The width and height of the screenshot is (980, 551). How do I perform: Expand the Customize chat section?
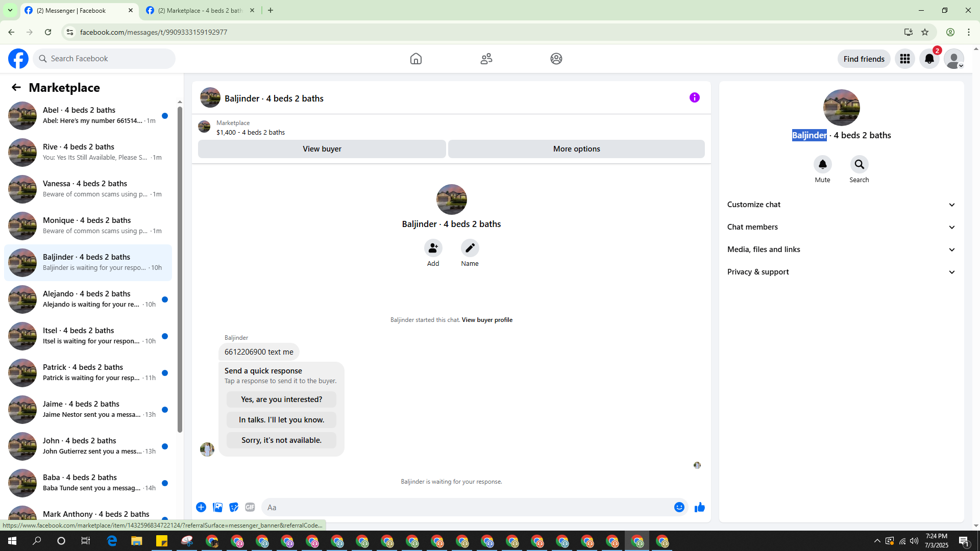click(841, 205)
